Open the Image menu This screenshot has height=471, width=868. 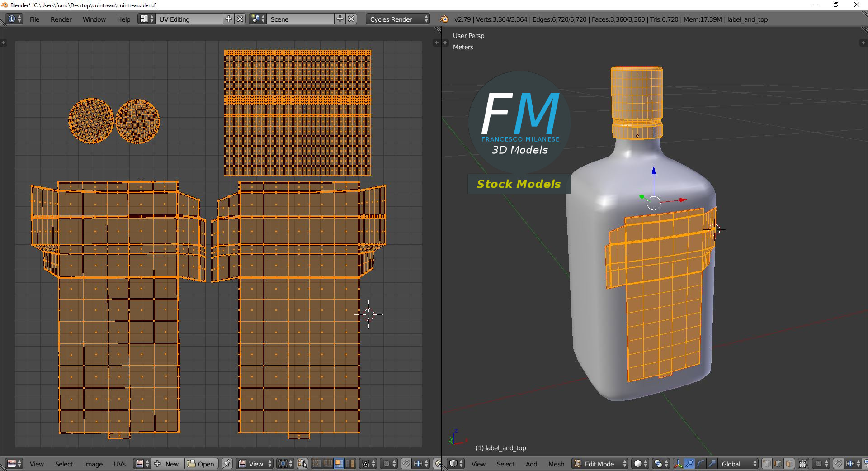point(93,464)
